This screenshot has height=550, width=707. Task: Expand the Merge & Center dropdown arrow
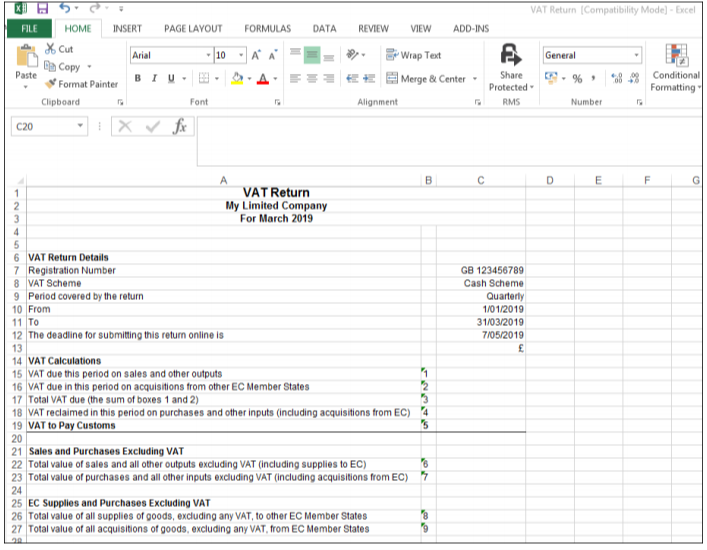[x=475, y=78]
